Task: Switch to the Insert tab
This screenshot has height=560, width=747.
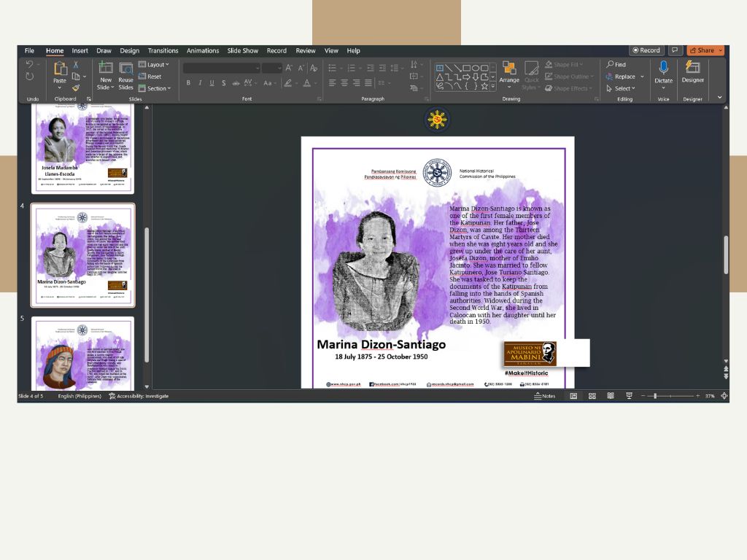Action: (x=80, y=50)
